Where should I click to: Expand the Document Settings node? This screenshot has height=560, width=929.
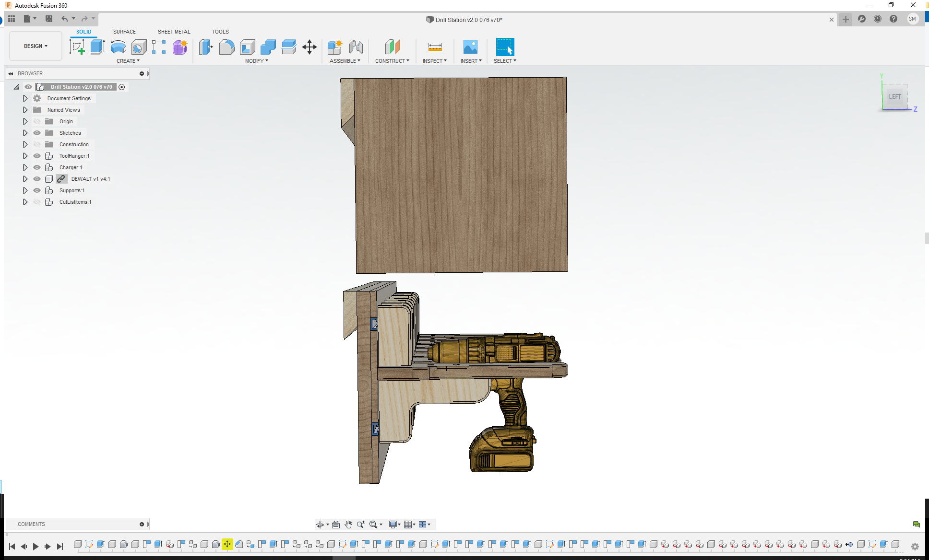pos(25,98)
